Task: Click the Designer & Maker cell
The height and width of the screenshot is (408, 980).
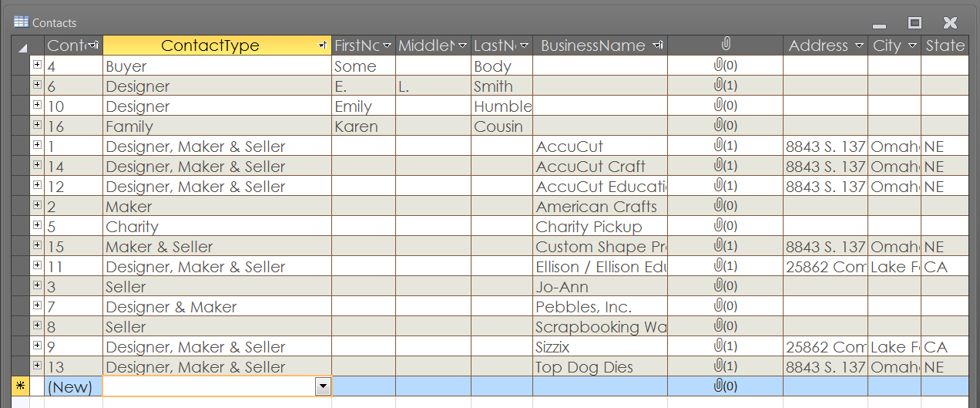Action: pyautogui.click(x=217, y=307)
